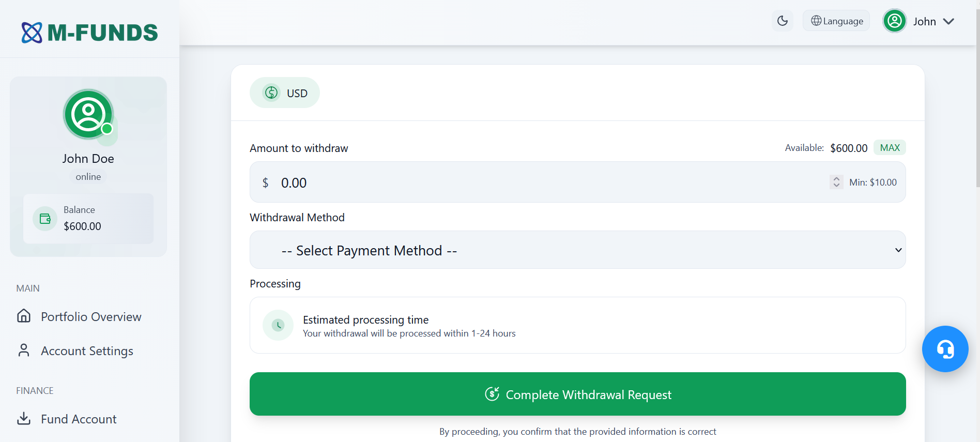Click the online status badge
The image size is (980, 442).
tap(88, 177)
